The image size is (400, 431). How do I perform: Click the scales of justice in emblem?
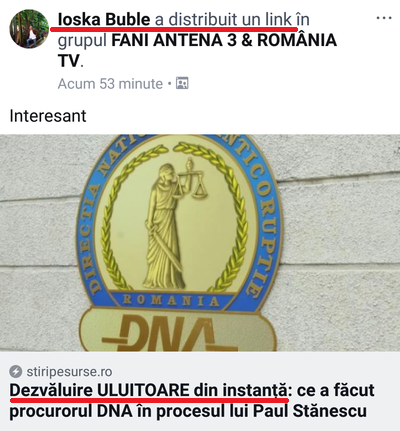pos(192,178)
